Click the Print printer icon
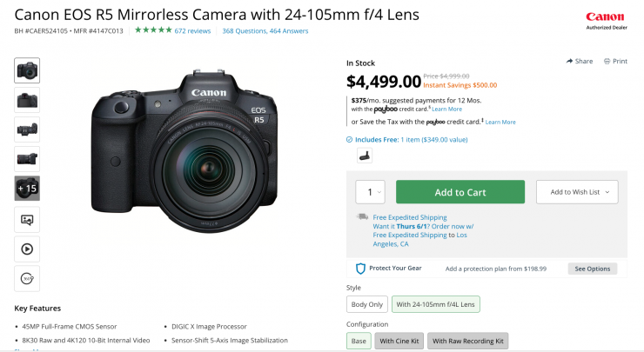This screenshot has height=352, width=644. pyautogui.click(x=606, y=62)
